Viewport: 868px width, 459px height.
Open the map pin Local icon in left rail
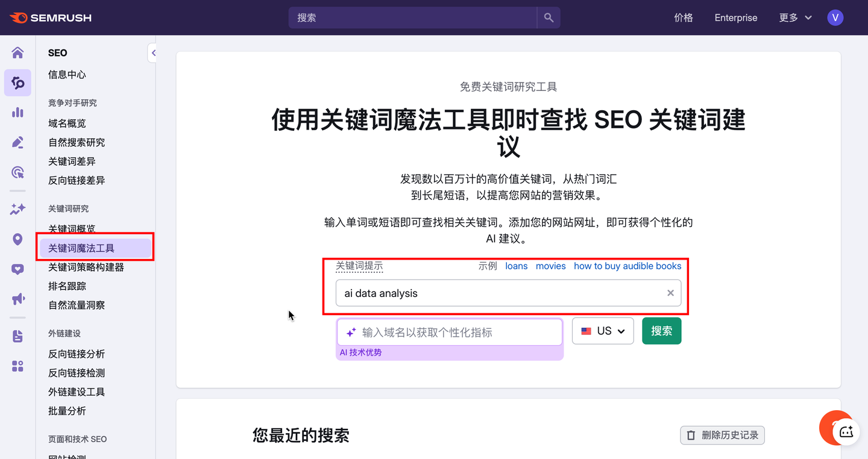17,239
